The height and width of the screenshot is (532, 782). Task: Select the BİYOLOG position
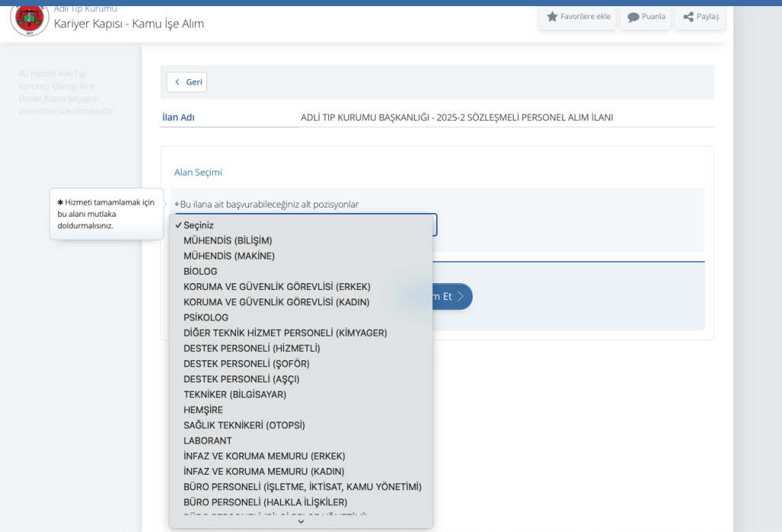(200, 271)
